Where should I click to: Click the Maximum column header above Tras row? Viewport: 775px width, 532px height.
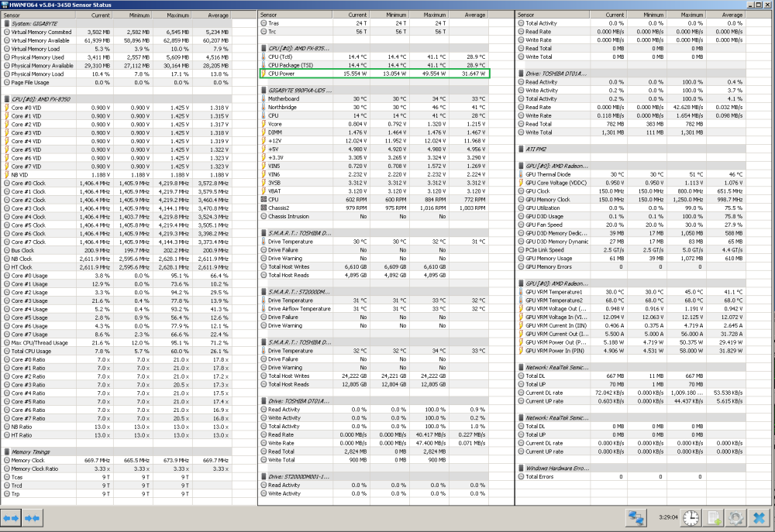[429, 15]
